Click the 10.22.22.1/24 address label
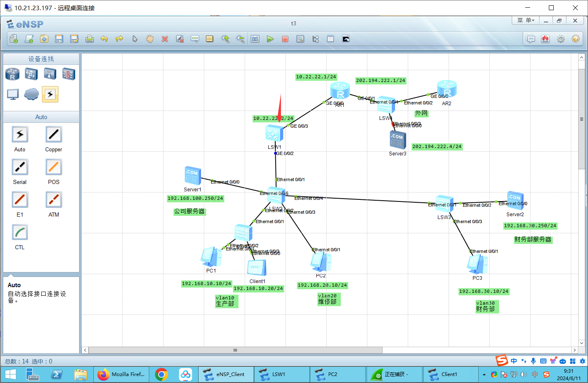588x383 pixels. click(316, 77)
